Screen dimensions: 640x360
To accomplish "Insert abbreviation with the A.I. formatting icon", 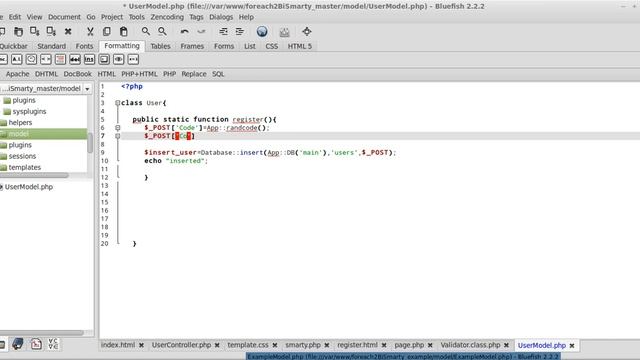I will tap(16, 60).
